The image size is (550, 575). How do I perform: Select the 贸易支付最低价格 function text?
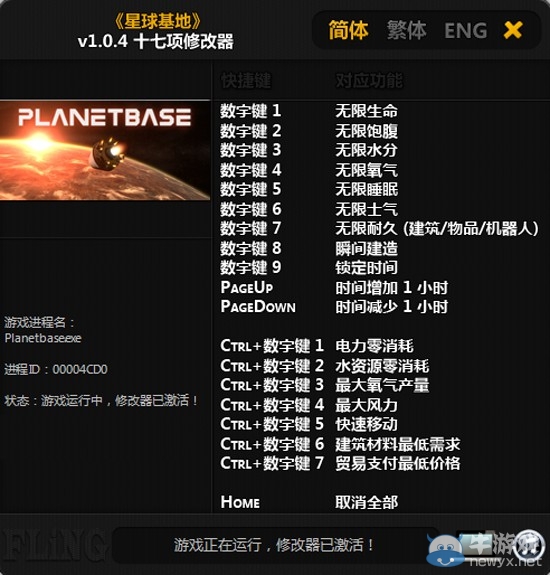(397, 464)
